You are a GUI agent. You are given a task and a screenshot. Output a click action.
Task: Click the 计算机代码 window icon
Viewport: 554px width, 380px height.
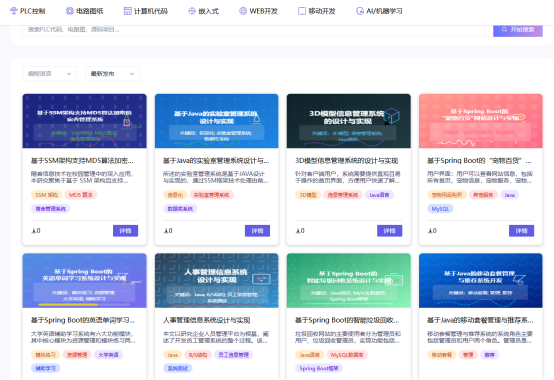point(128,11)
